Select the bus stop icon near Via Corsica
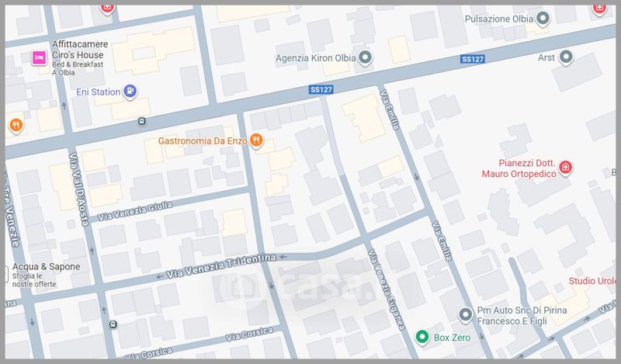Screen dimensions: 621x364 (x=113, y=324)
